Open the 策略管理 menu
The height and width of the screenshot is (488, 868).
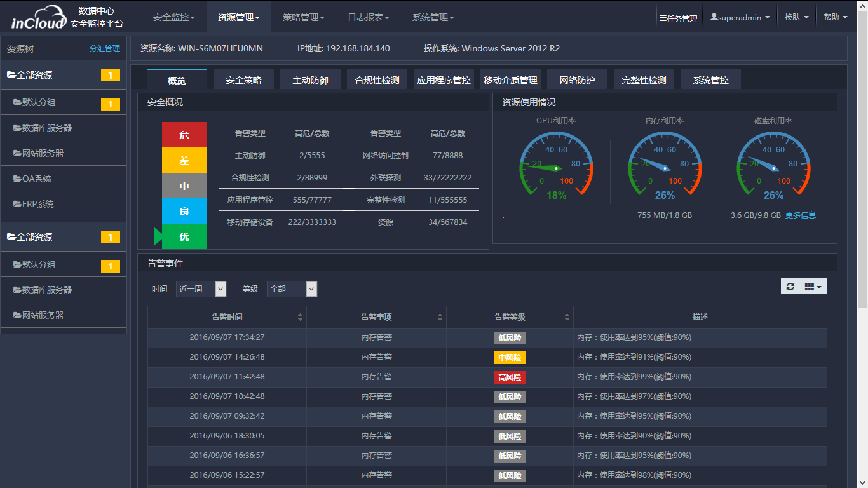point(303,17)
